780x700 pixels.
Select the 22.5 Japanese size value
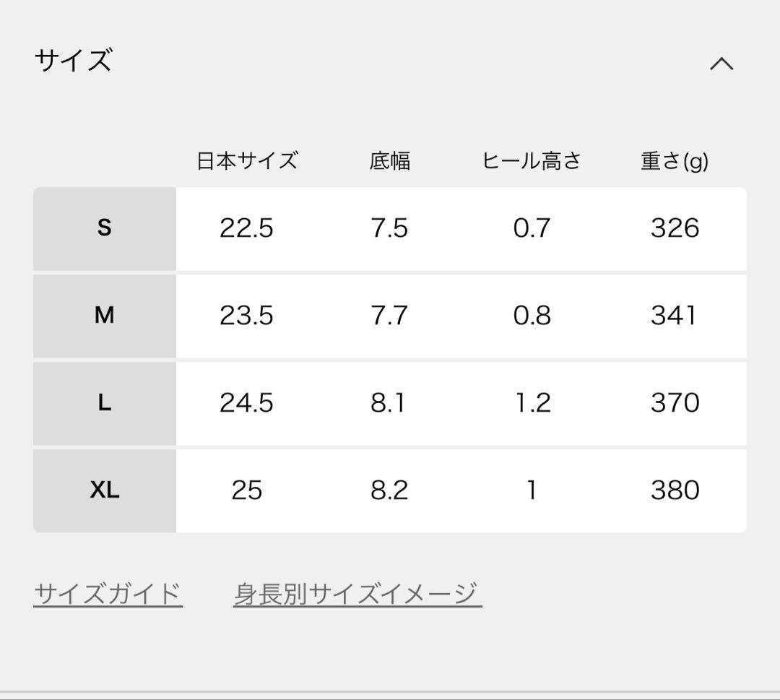coord(247,229)
